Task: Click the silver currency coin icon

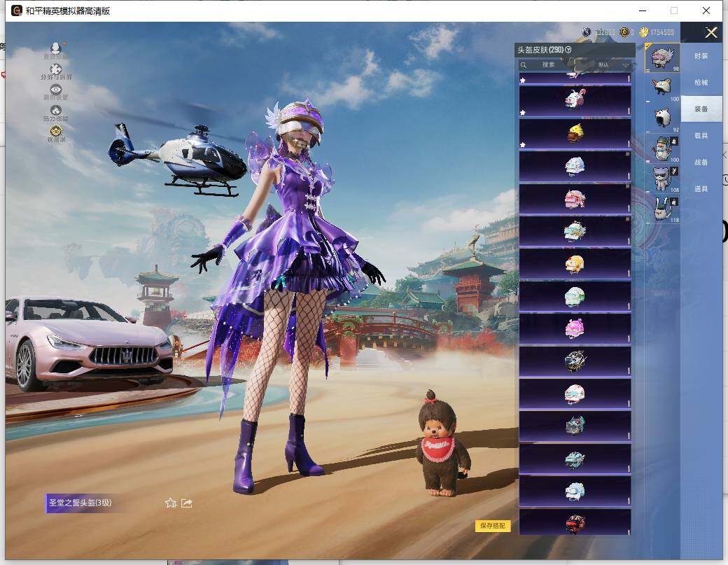Action: (x=587, y=32)
